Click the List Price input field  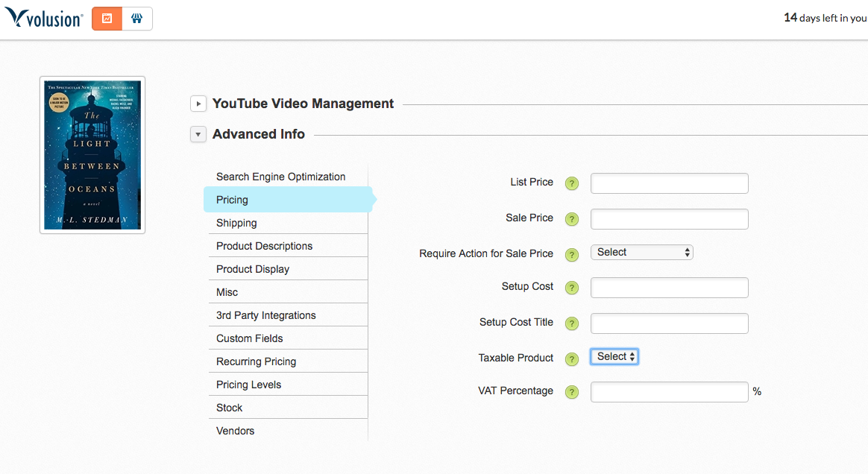coord(669,183)
